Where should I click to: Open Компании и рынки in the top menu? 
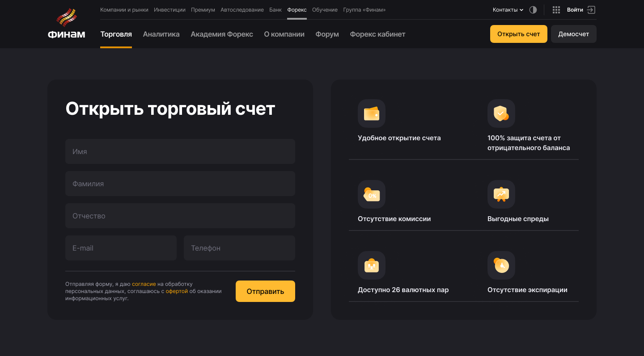tap(124, 10)
